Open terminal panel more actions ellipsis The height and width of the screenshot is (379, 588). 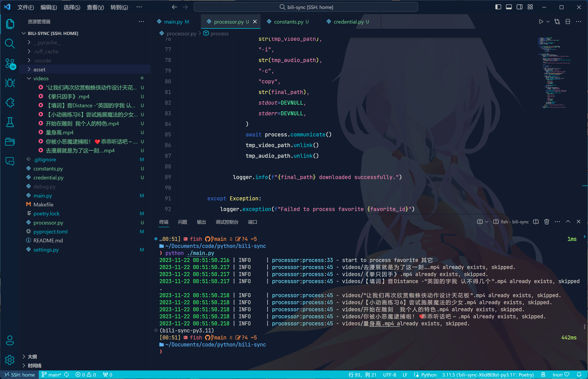coord(557,222)
